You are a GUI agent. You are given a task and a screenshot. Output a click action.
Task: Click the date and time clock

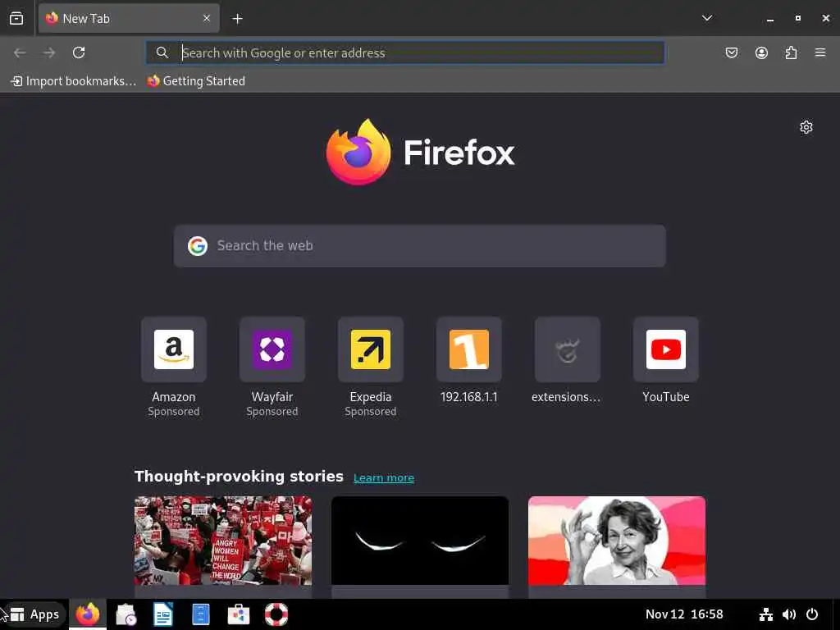(x=684, y=614)
